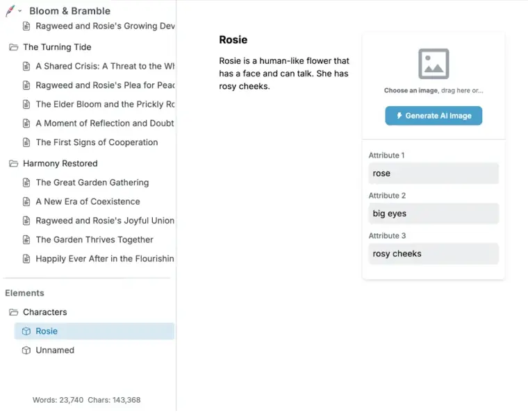Click the feather quill app logo icon
Image resolution: width=528 pixels, height=420 pixels.
coord(10,11)
